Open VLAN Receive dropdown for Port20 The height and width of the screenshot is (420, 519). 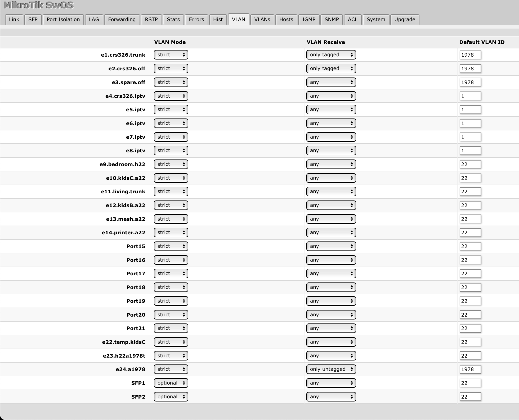pos(331,315)
